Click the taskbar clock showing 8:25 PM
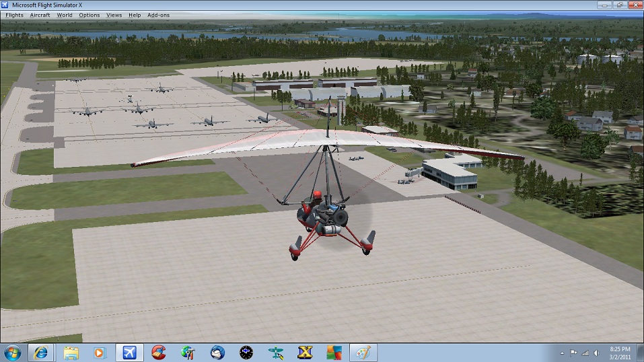Viewport: 644px width, 362px height. pyautogui.click(x=619, y=353)
